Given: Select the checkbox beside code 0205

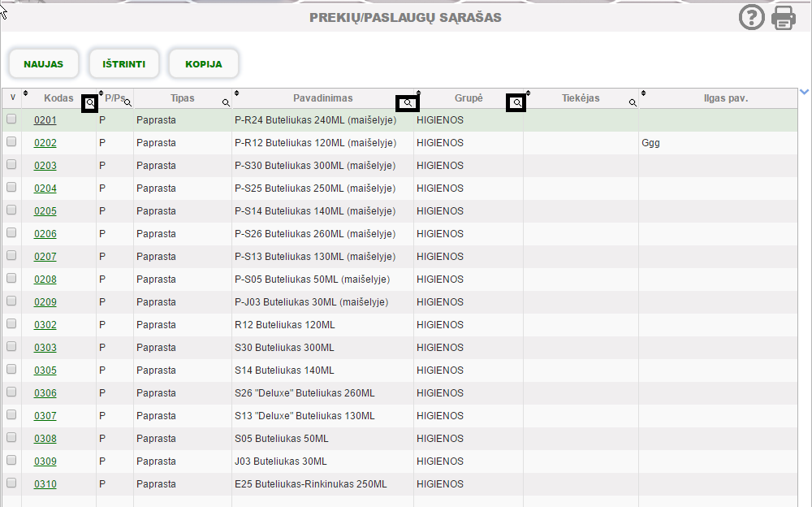Looking at the screenshot, I should pyautogui.click(x=11, y=210).
